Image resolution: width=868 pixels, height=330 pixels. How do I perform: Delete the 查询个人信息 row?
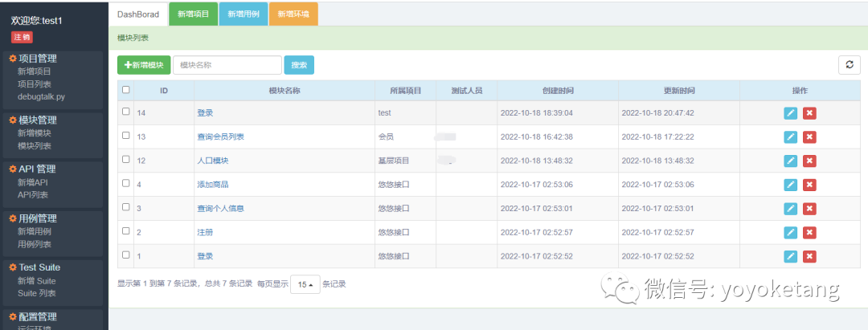809,209
